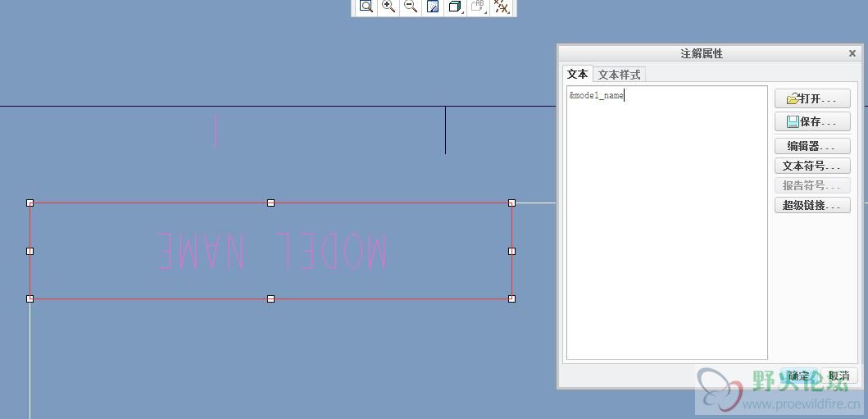The width and height of the screenshot is (868, 419).
Task: Toggle the datum display filters icon
Action: click(501, 7)
